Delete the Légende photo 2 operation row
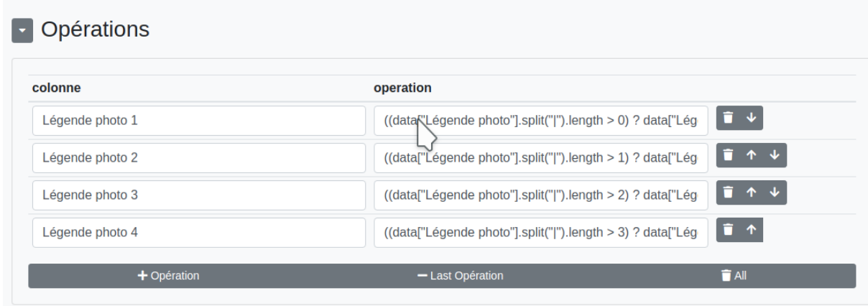Screen dimensions: 868x306 (728, 154)
